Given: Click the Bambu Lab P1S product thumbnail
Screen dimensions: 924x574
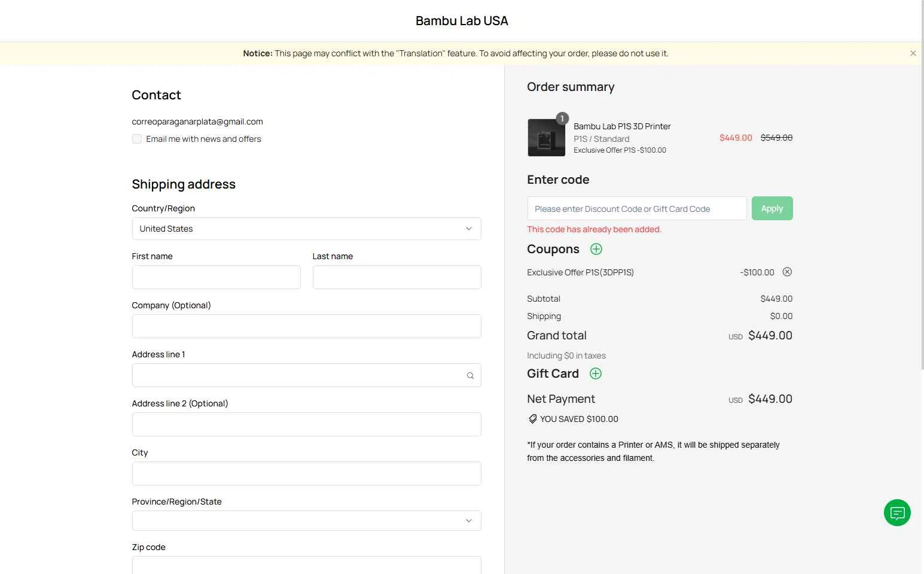Looking at the screenshot, I should point(546,138).
